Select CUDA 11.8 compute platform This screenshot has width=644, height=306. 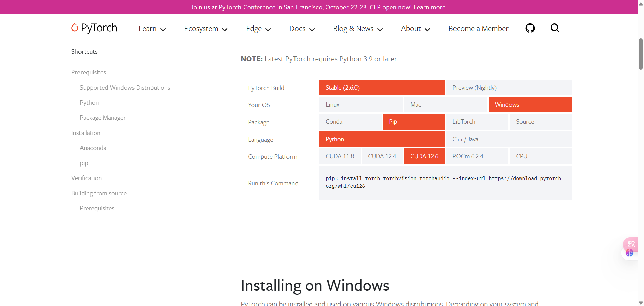(340, 156)
